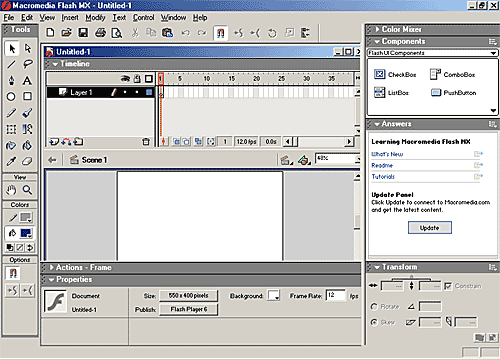Click the New document toolbar icon

click(x=50, y=32)
